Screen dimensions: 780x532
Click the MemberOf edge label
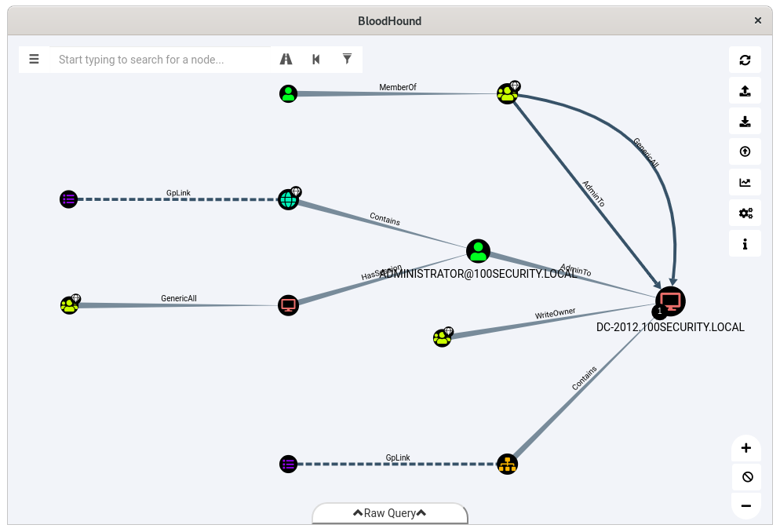pos(398,88)
